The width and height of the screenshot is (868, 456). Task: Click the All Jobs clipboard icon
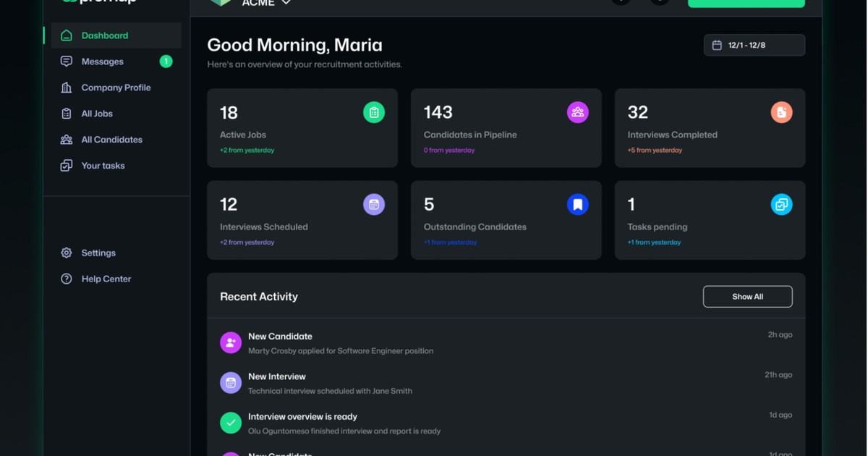point(67,114)
